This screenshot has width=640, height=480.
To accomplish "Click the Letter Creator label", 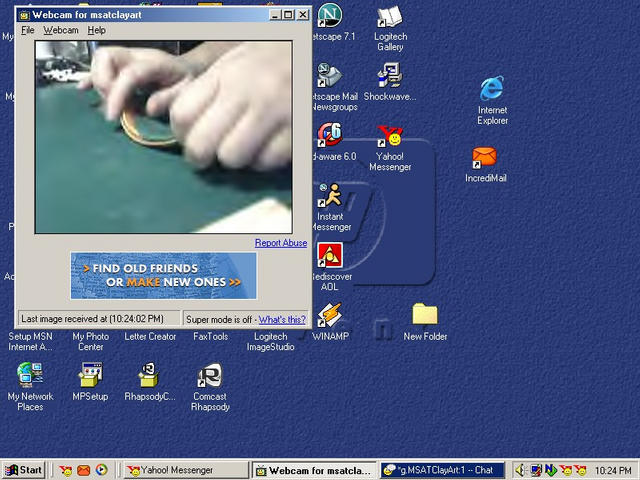I will point(150,336).
